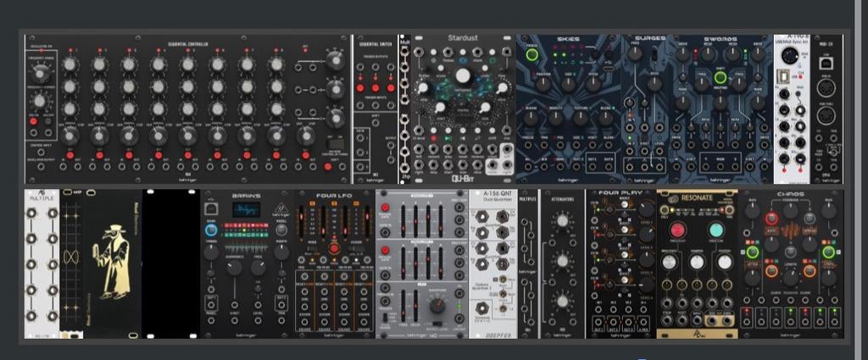Click the Freq knob on Surges
Image resolution: width=868 pixels, height=360 pixels.
pos(634,53)
